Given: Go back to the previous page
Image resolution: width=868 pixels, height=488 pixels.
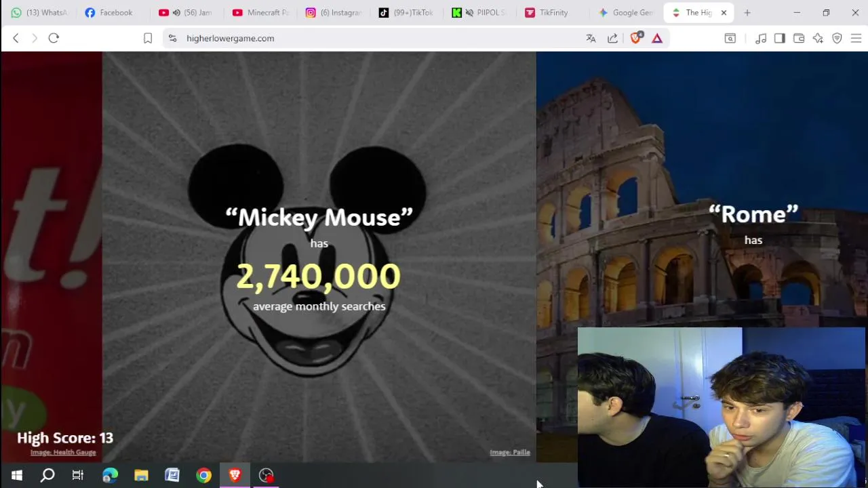Looking at the screenshot, I should pyautogui.click(x=16, y=39).
